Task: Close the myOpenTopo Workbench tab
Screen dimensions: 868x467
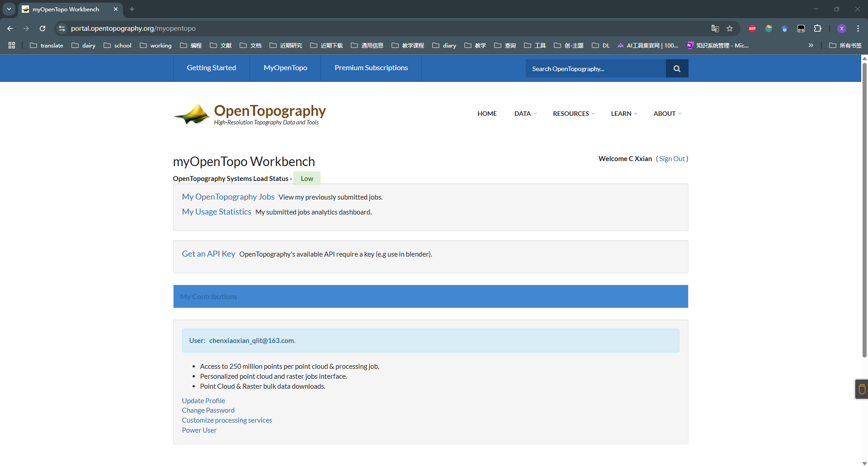Action: point(116,9)
